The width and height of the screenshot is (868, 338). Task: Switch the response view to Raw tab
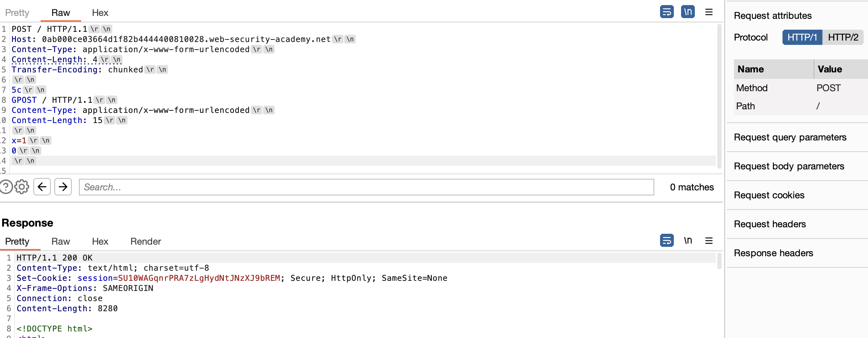pyautogui.click(x=60, y=241)
